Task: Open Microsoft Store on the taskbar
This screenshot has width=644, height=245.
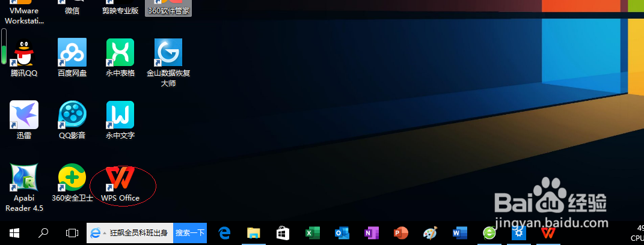Action: coord(283,233)
